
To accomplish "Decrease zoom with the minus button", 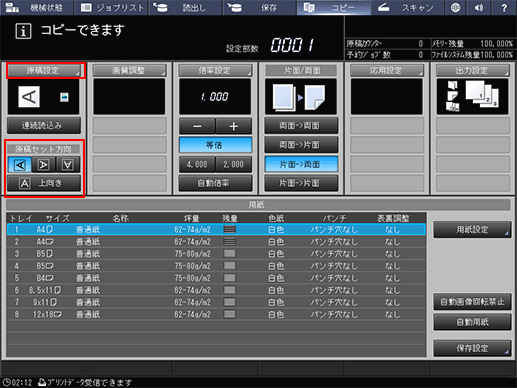I will 197,126.
